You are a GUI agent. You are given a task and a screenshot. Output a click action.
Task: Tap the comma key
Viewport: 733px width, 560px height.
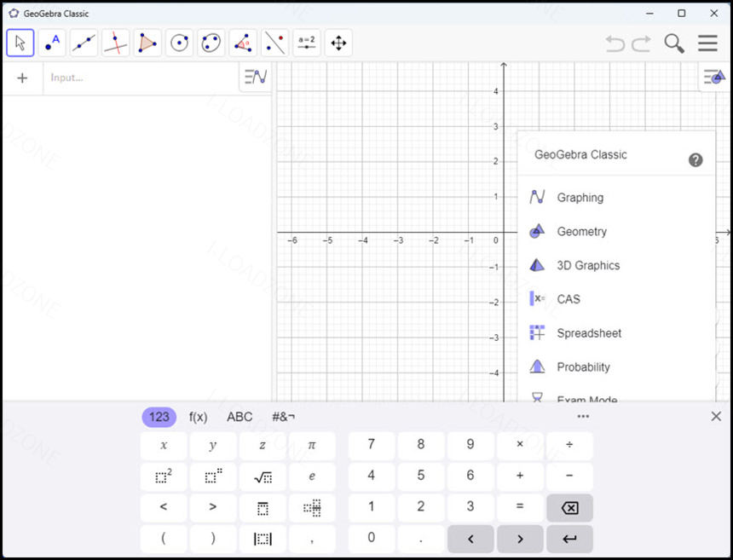click(312, 539)
